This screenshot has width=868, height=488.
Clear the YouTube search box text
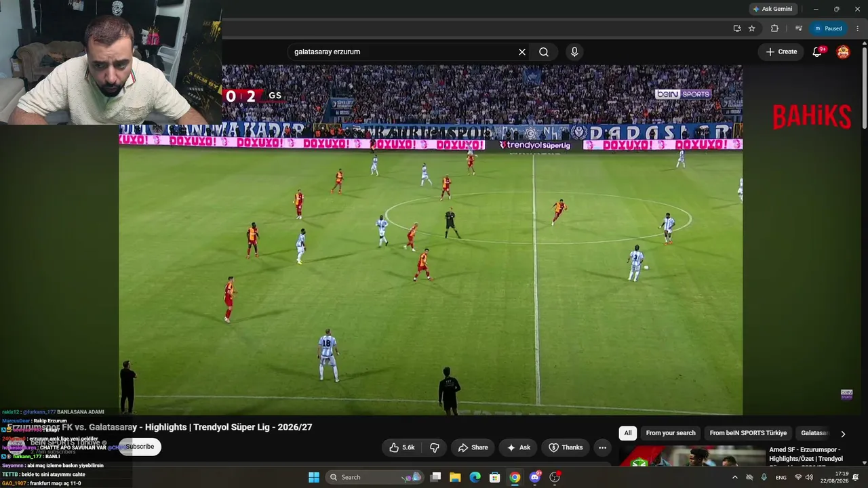[522, 52]
